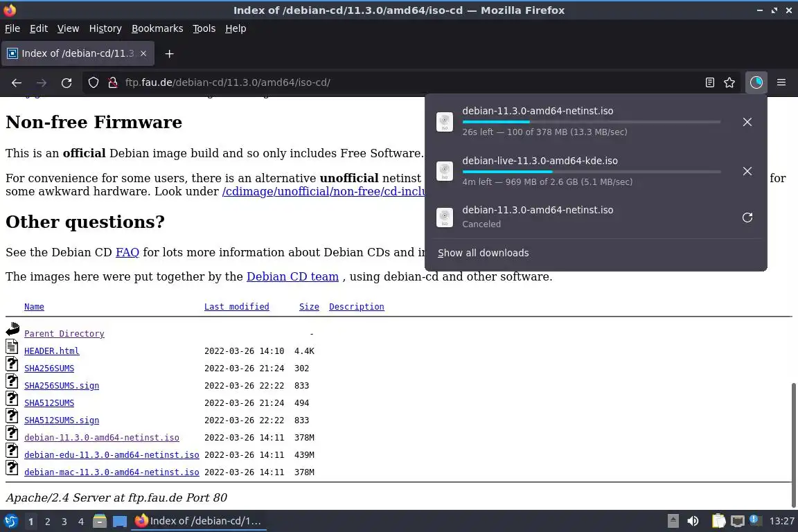Click the kde.iso download progress bar
The height and width of the screenshot is (532, 798).
(x=592, y=172)
